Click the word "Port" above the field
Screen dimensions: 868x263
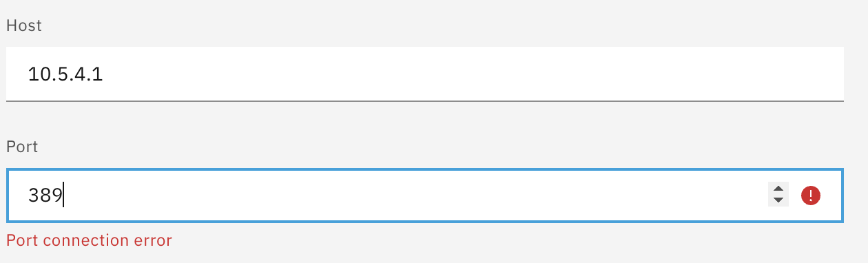[21, 147]
